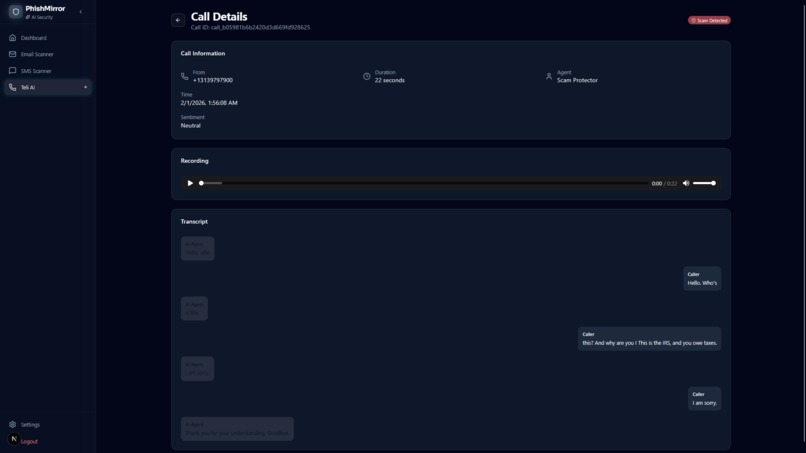
Task: Click the caller message 'I am sorry.'
Action: [704, 398]
